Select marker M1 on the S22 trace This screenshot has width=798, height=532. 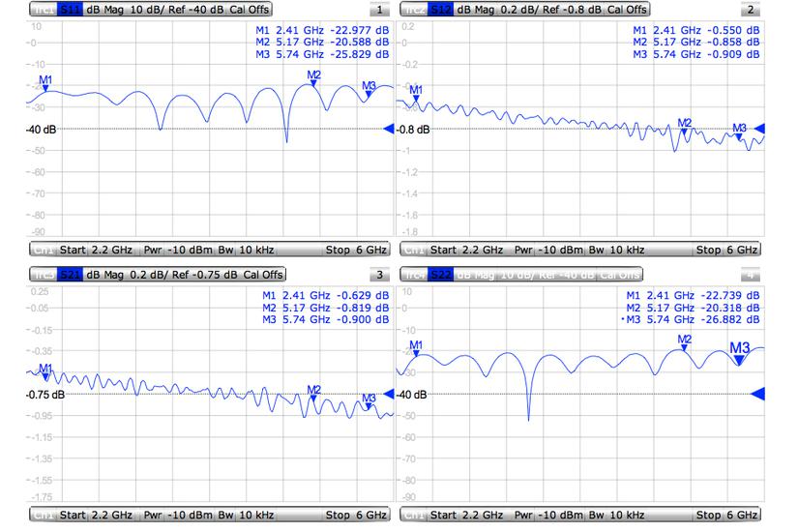416,348
